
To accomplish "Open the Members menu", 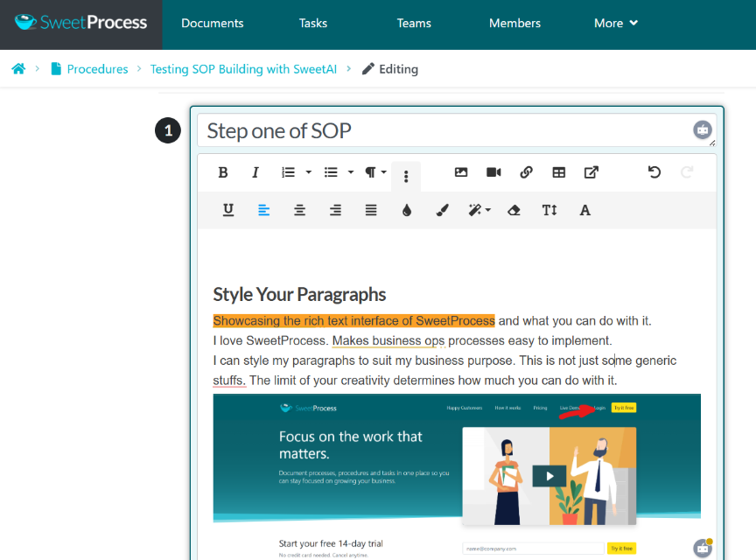I will pos(514,23).
